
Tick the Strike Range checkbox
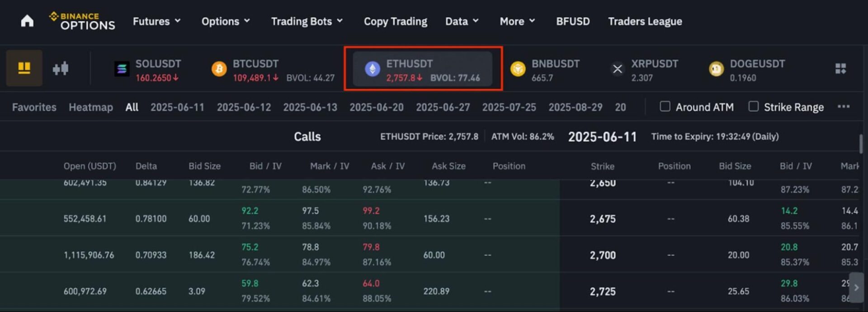[x=753, y=107]
